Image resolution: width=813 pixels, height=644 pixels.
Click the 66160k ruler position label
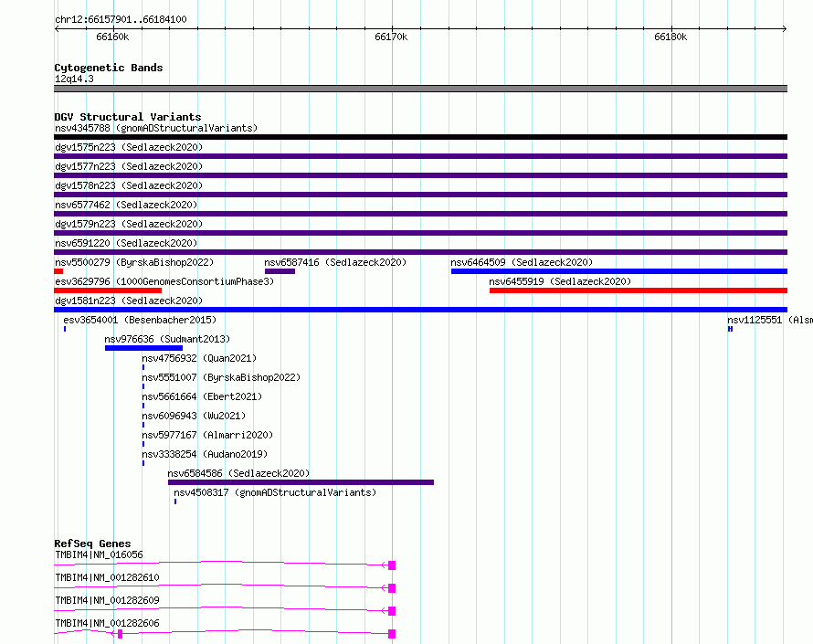click(112, 37)
